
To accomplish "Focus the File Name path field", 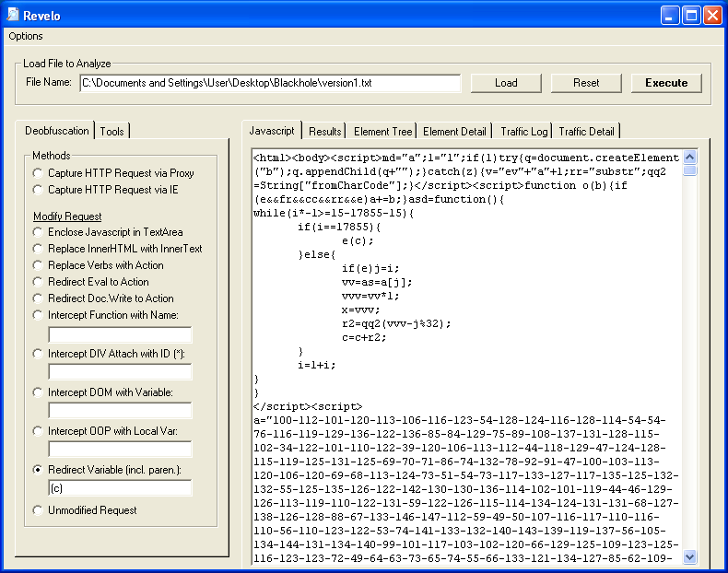I will 269,83.
